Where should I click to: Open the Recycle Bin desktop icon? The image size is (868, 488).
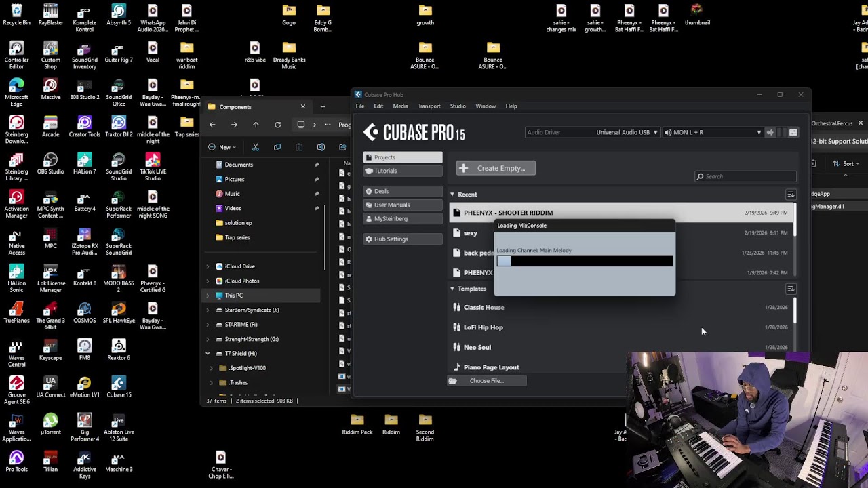tap(16, 15)
